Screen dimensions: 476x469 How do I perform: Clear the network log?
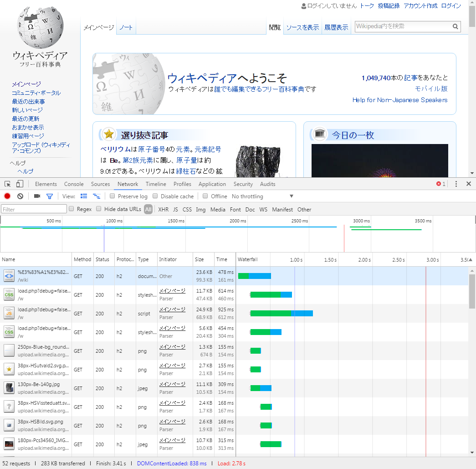tap(20, 196)
